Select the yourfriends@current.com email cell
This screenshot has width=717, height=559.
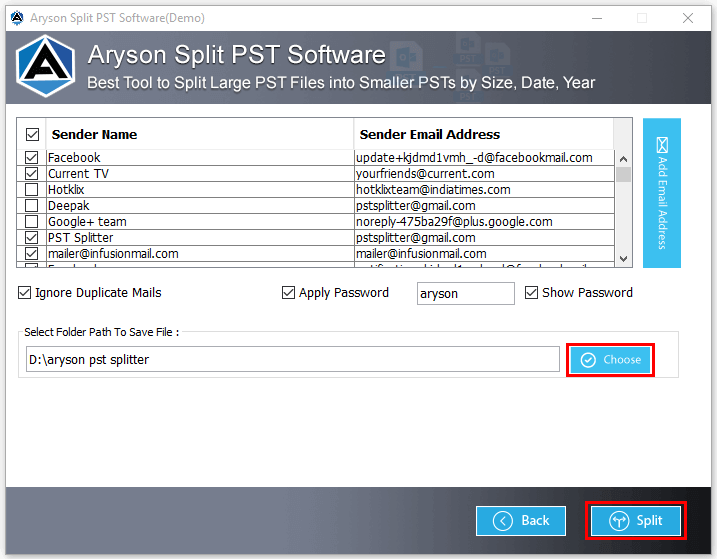[x=484, y=173]
